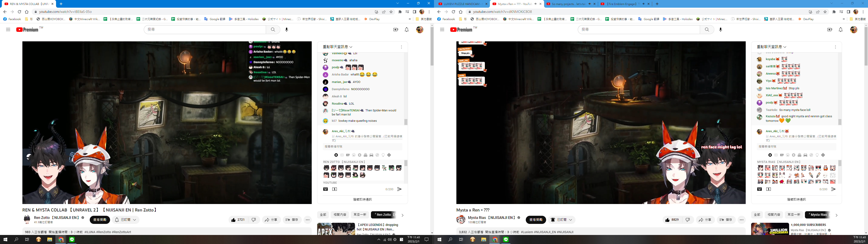Send chat message in Mysta Rias chat
Screen dimensions: 868x244
pyautogui.click(x=833, y=189)
